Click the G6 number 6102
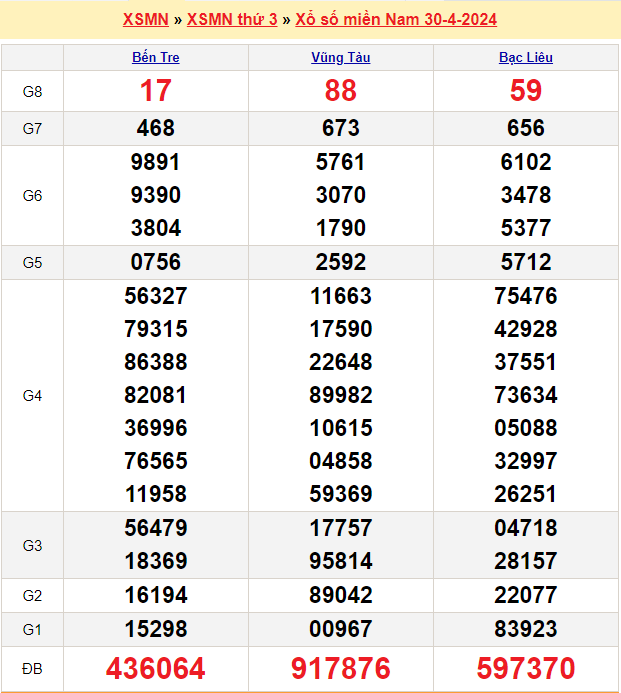This screenshot has width=621, height=693. (x=526, y=162)
